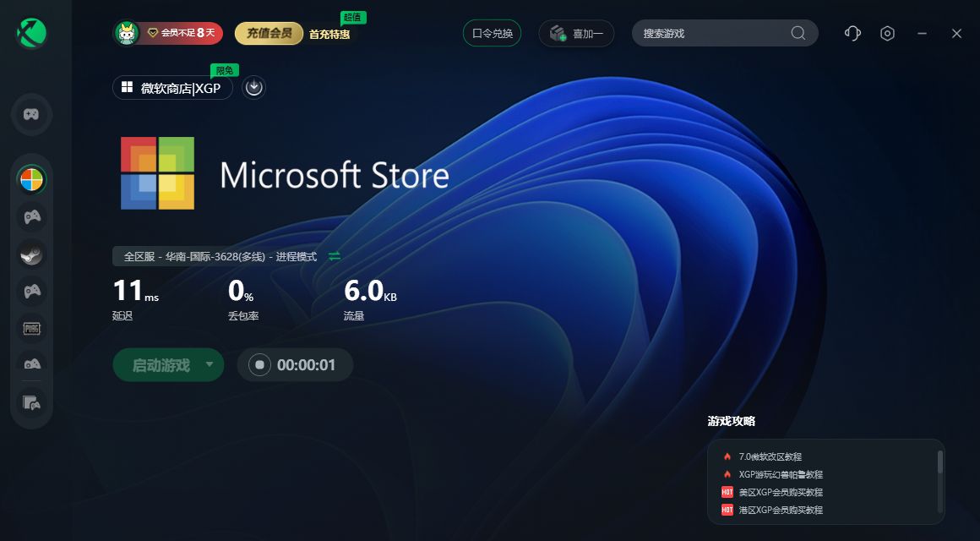Viewport: 980px width, 541px height.
Task: Minimize the accelerator window
Action: tap(922, 33)
